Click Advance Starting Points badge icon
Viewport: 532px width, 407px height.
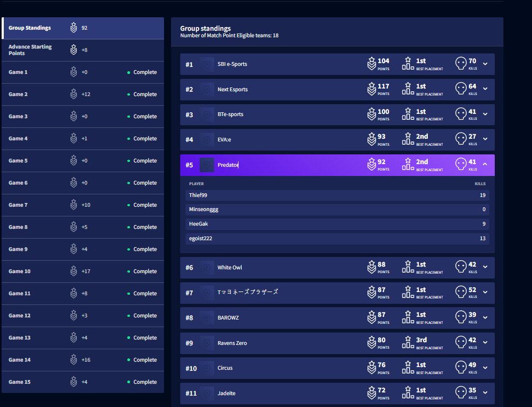(73, 50)
